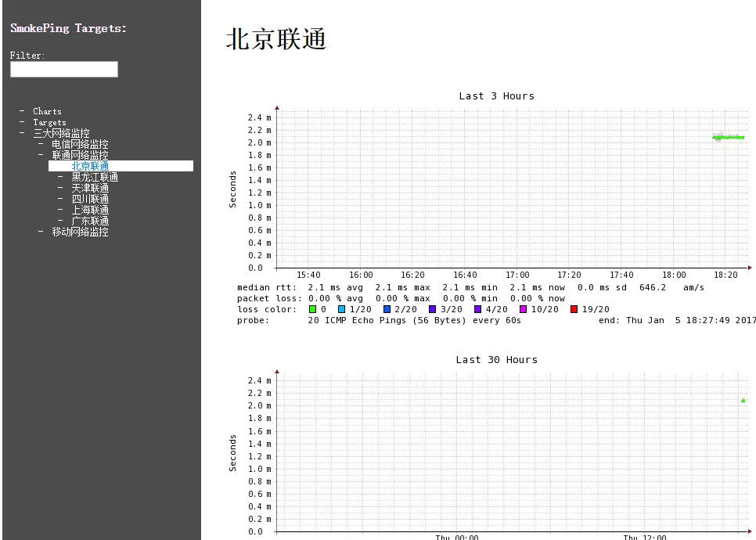Click the Last 30 Hours title

497,360
